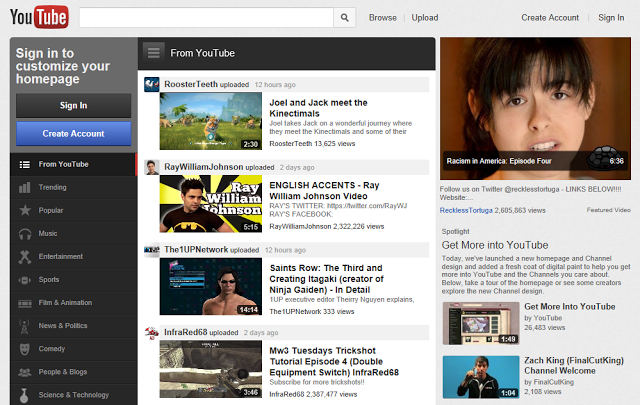Screen dimensions: 640x405
Task: Click the Sports icon in sidebar
Action: point(24,280)
